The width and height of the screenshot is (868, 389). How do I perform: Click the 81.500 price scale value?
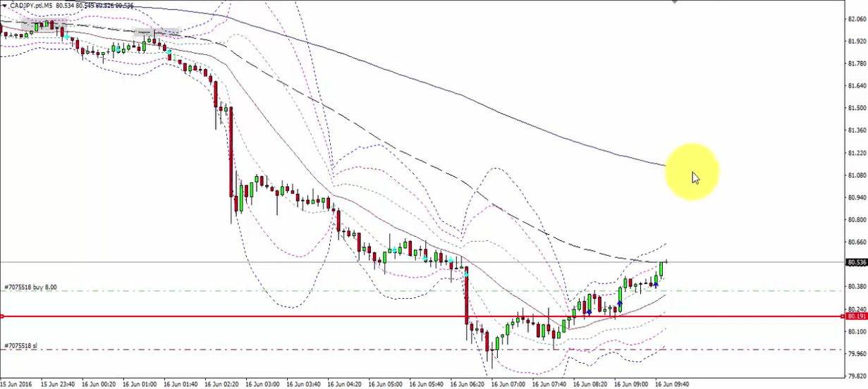coord(857,108)
